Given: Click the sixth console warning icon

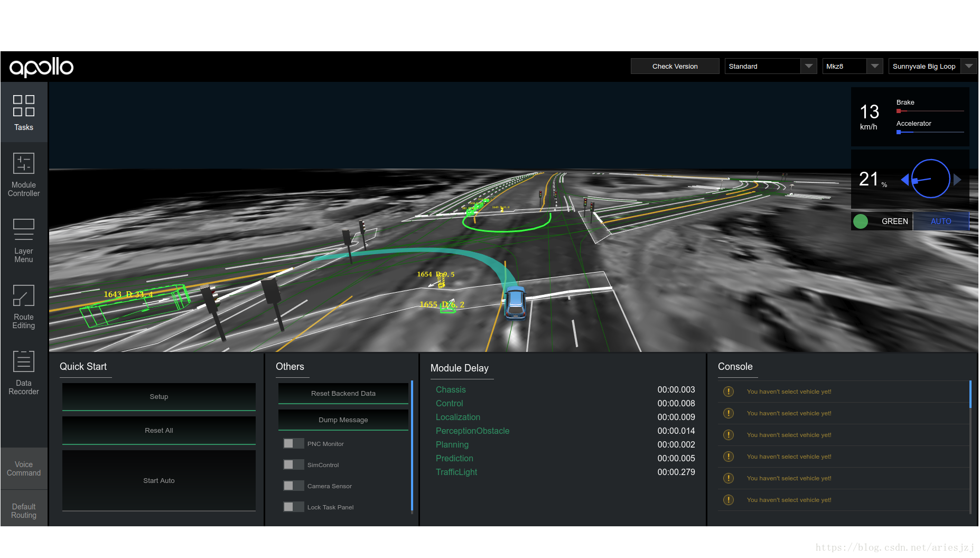Looking at the screenshot, I should coord(729,500).
